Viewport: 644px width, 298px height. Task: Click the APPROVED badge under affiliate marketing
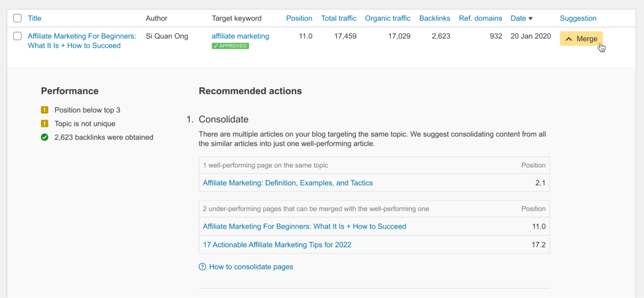230,46
